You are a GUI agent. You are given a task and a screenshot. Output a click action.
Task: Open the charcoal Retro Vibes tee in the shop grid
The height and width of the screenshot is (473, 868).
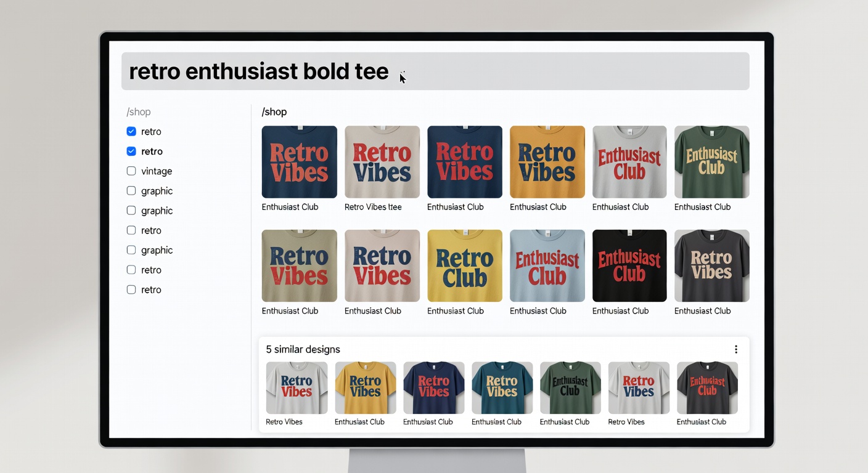(x=712, y=266)
